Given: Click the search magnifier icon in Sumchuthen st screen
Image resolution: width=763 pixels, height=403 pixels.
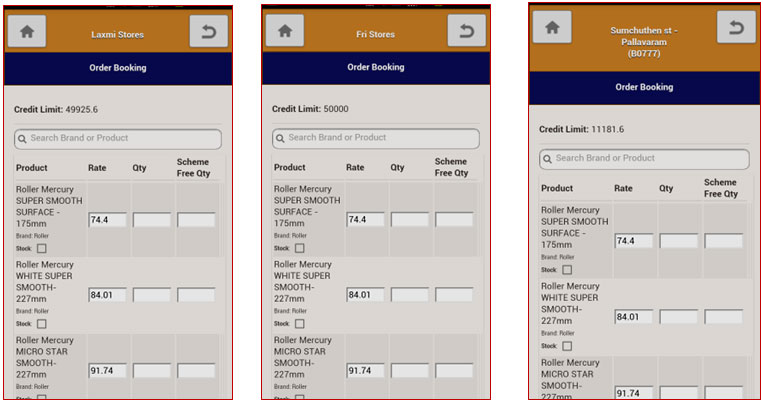Looking at the screenshot, I should click(547, 159).
